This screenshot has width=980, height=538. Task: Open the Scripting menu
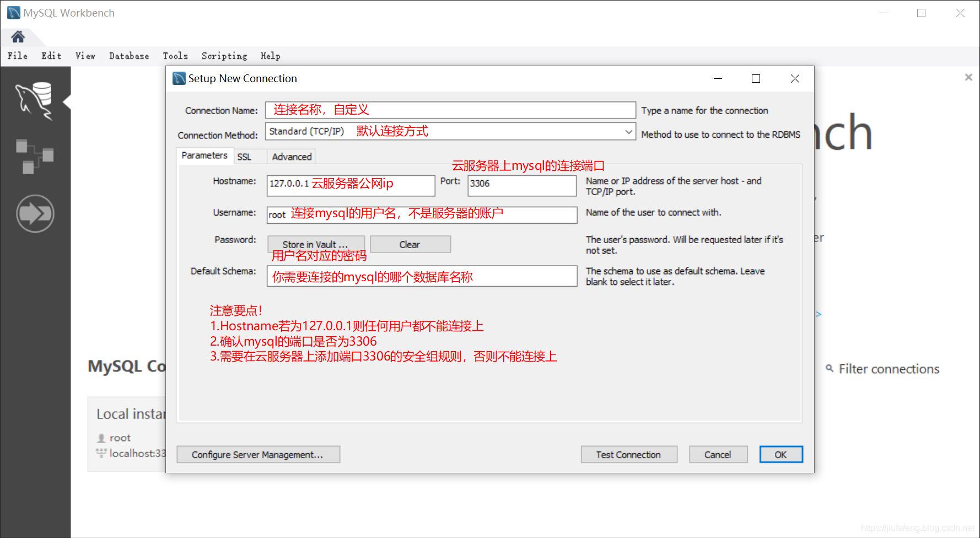pos(224,56)
